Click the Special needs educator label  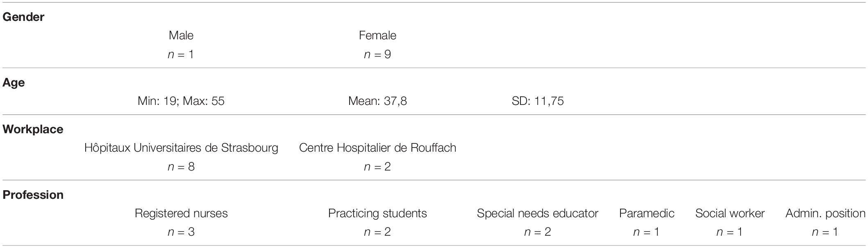[538, 213]
